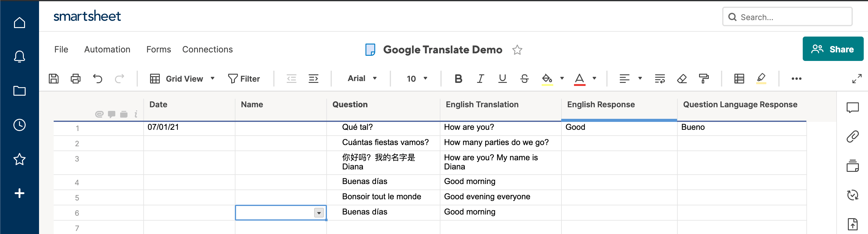Click cell 'Good evening everyone'
Image resolution: width=868 pixels, height=234 pixels.
tap(501, 197)
